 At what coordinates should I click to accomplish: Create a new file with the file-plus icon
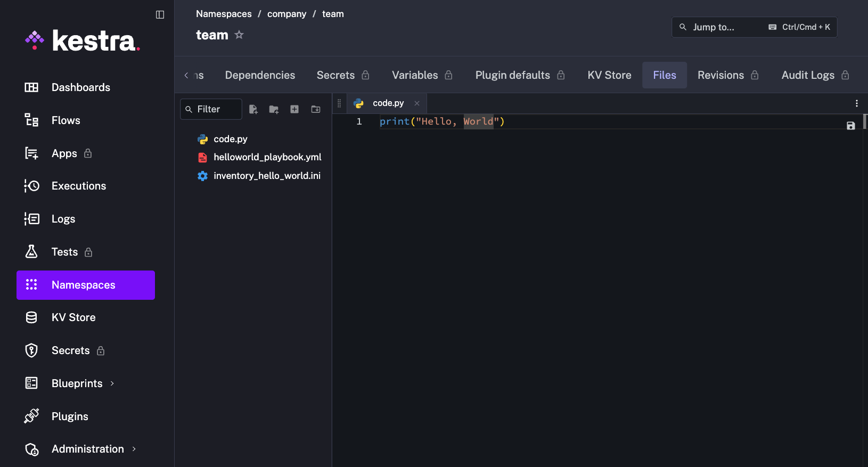253,109
